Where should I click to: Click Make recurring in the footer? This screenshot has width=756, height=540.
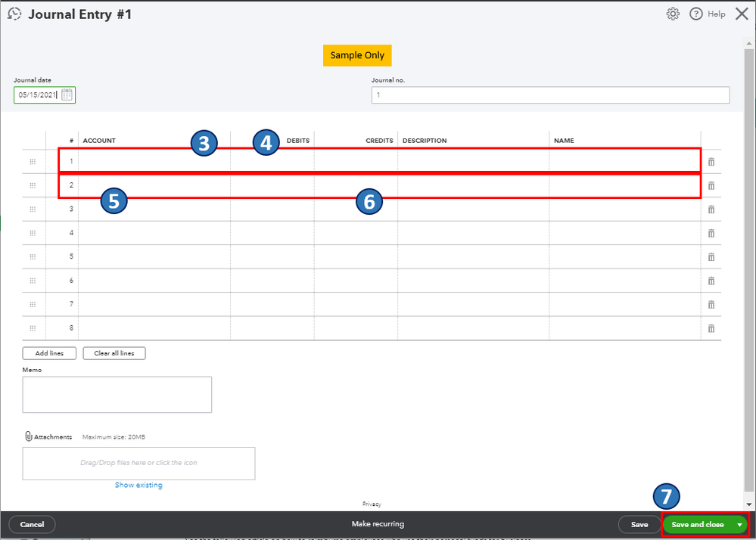tap(378, 524)
